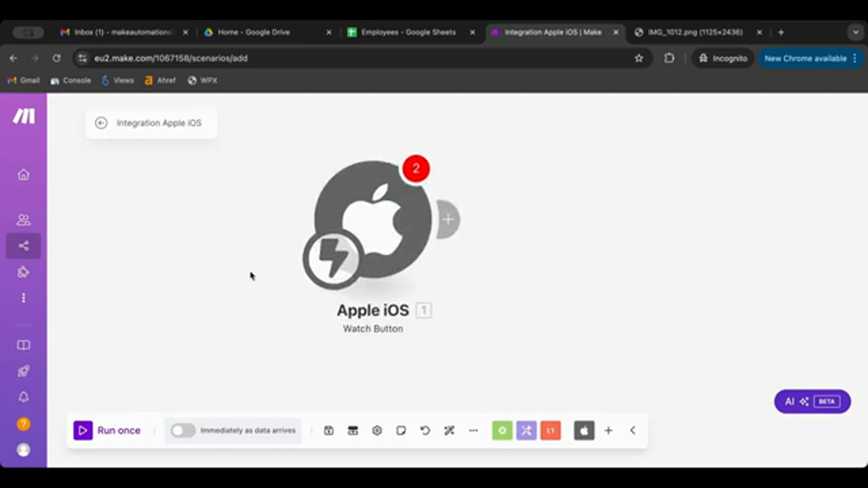Click the Run once button
The height and width of the screenshot is (488, 868).
point(107,430)
